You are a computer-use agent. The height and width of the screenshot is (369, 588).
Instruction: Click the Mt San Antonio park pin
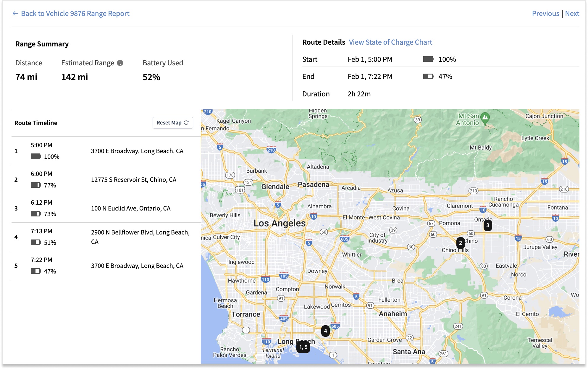(x=485, y=117)
